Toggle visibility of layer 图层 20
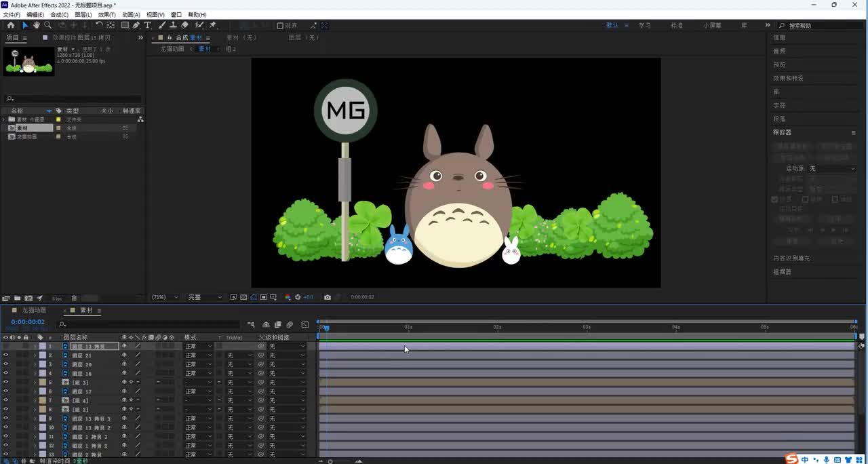868x464 pixels. tap(5, 364)
